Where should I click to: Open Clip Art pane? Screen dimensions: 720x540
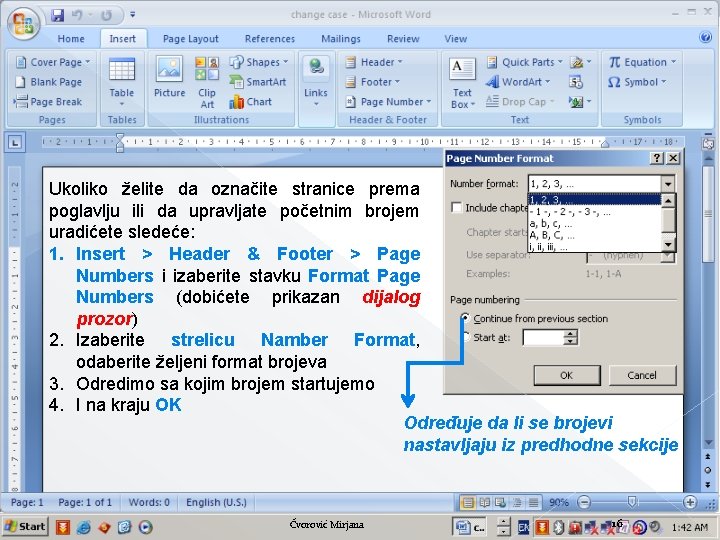207,83
